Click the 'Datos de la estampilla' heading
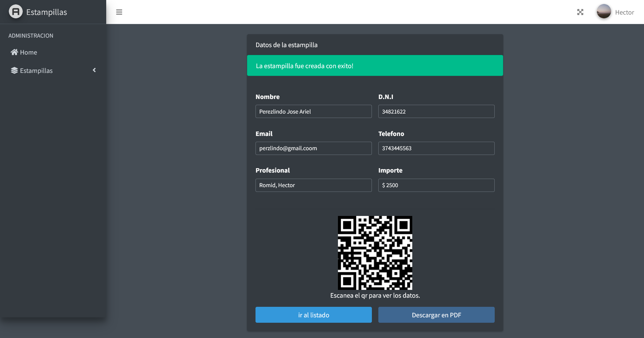 coord(286,45)
